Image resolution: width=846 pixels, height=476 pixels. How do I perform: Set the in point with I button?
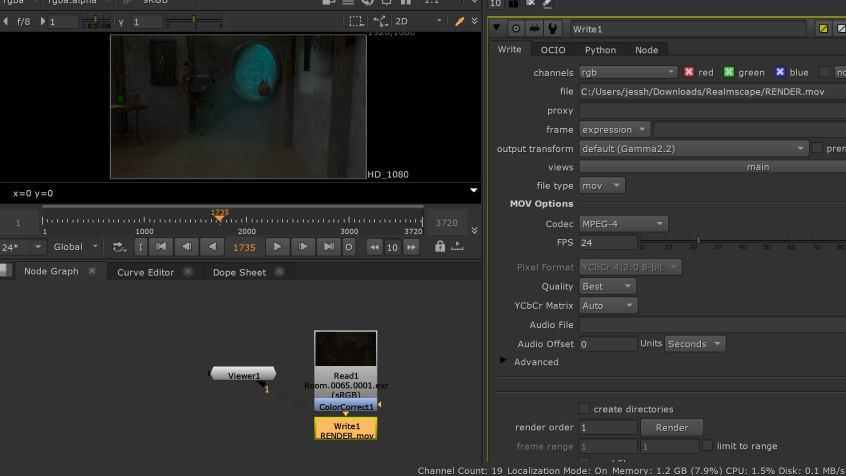(140, 247)
